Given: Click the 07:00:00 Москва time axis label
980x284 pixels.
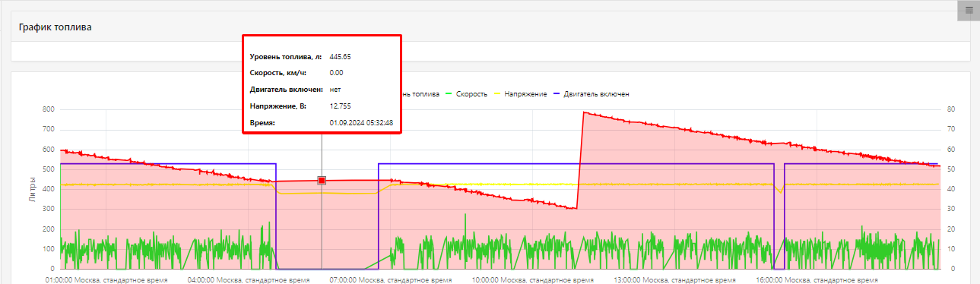Looking at the screenshot, I should click(x=391, y=279).
